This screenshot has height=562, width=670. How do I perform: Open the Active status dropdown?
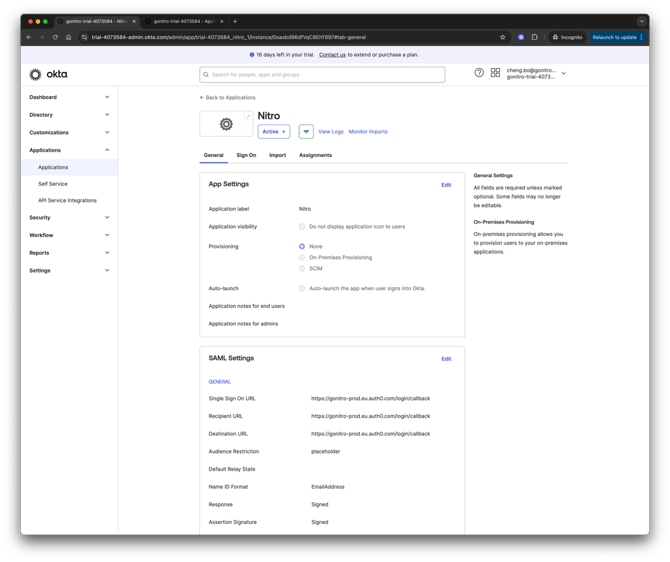coord(273,132)
